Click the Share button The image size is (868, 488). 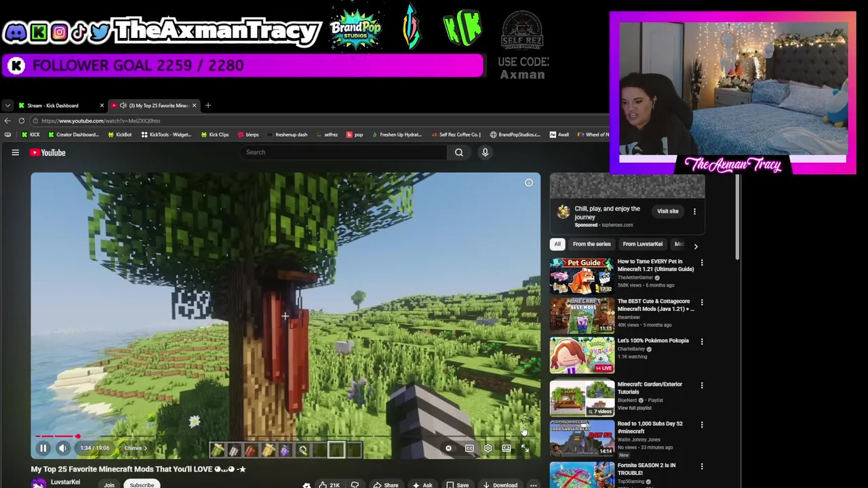click(x=386, y=485)
